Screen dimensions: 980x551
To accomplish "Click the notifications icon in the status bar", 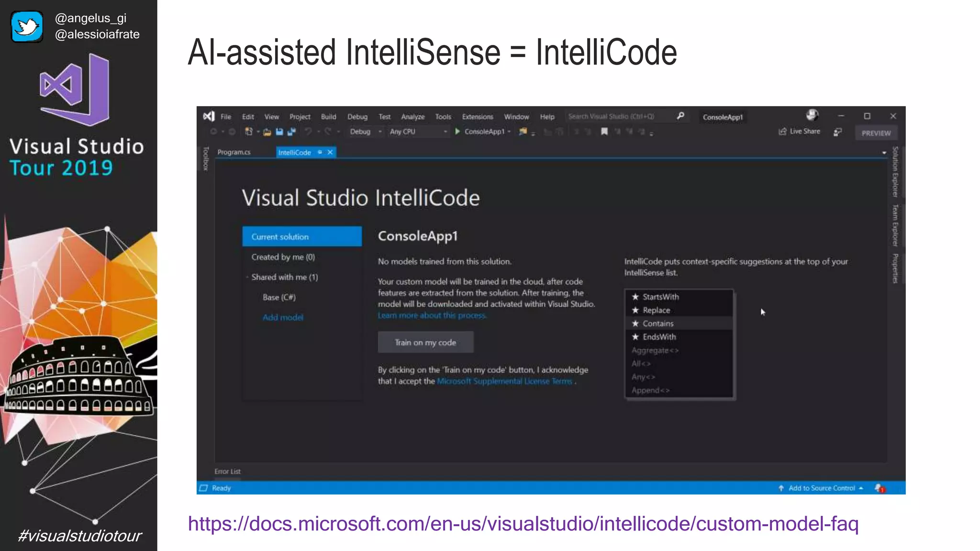I will (x=880, y=488).
